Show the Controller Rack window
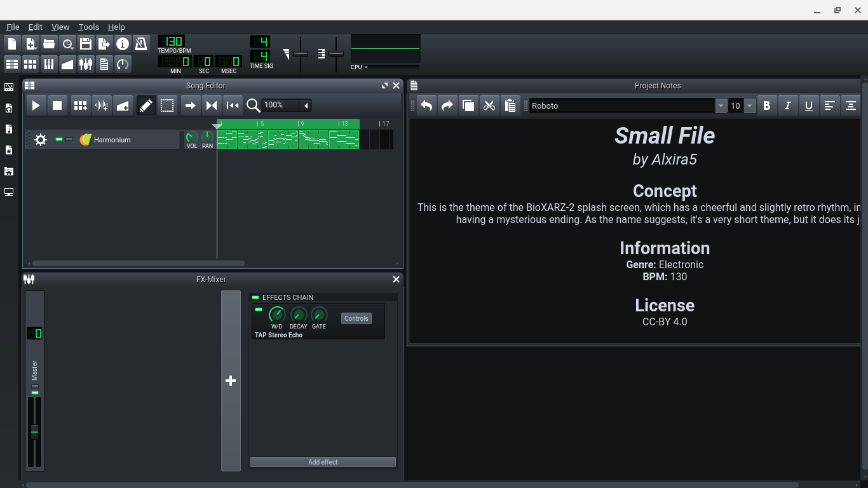The width and height of the screenshot is (868, 488). (x=123, y=64)
